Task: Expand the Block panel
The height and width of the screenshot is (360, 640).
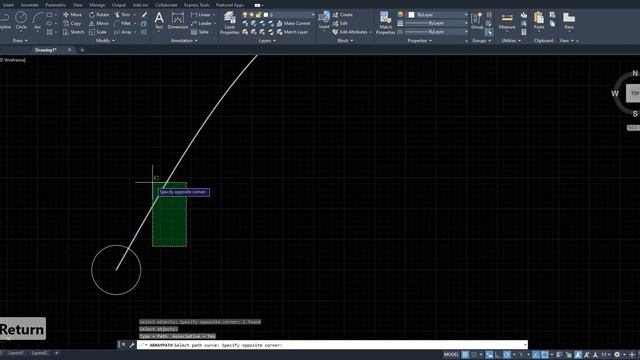Action: [x=345, y=40]
